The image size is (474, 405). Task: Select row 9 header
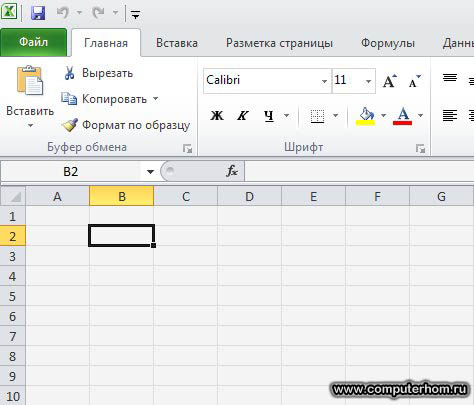[x=13, y=376]
